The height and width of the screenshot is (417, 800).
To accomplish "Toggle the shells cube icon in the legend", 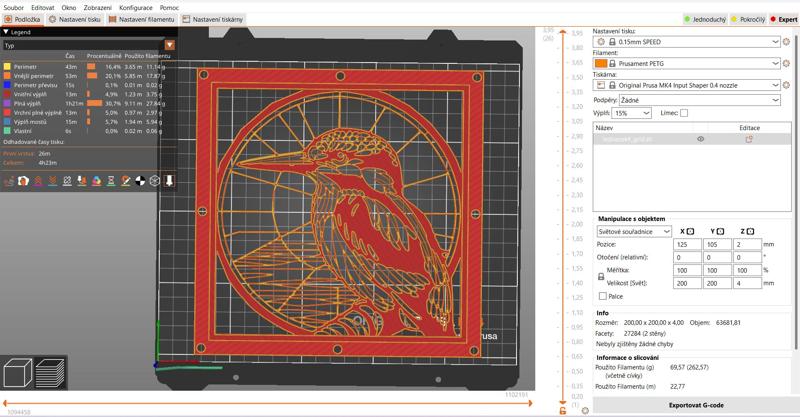I will point(155,181).
